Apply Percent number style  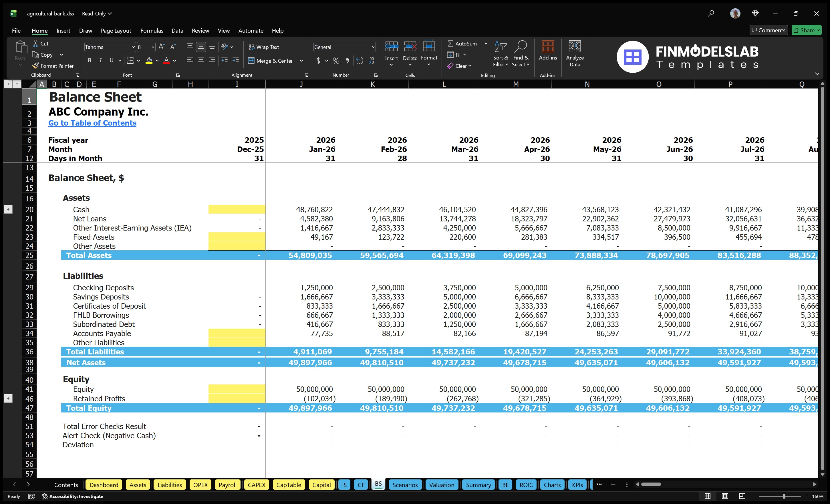335,61
